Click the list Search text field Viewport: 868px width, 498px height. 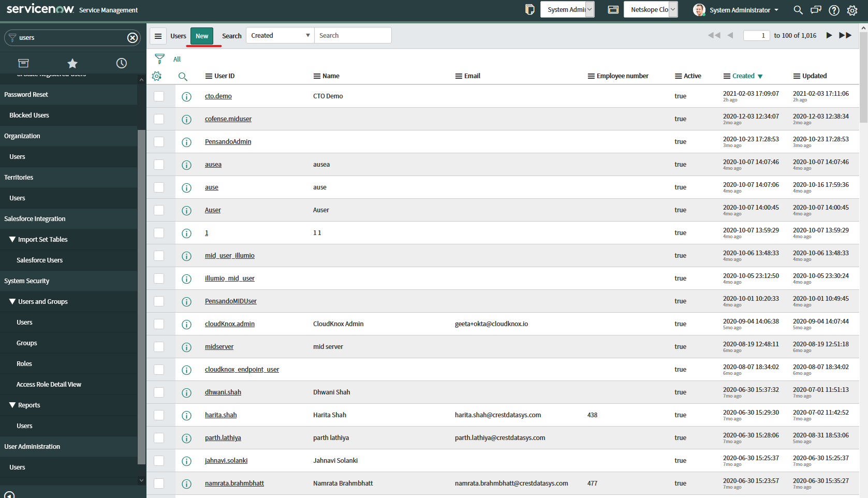[353, 36]
